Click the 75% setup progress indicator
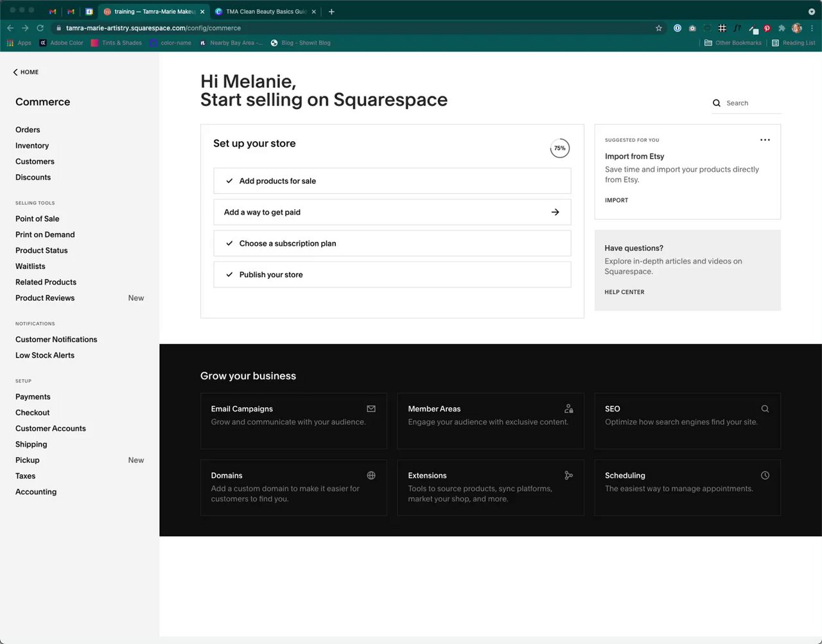This screenshot has height=644, width=822. point(560,148)
